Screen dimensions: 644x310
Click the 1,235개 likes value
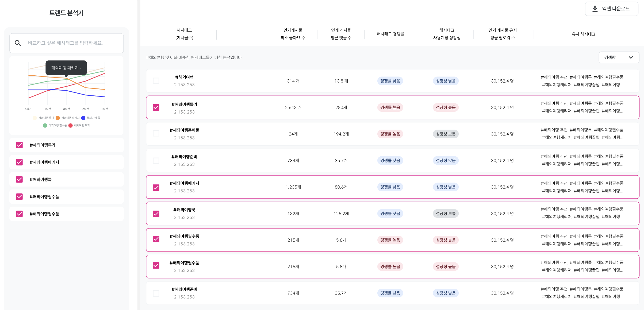tap(293, 187)
